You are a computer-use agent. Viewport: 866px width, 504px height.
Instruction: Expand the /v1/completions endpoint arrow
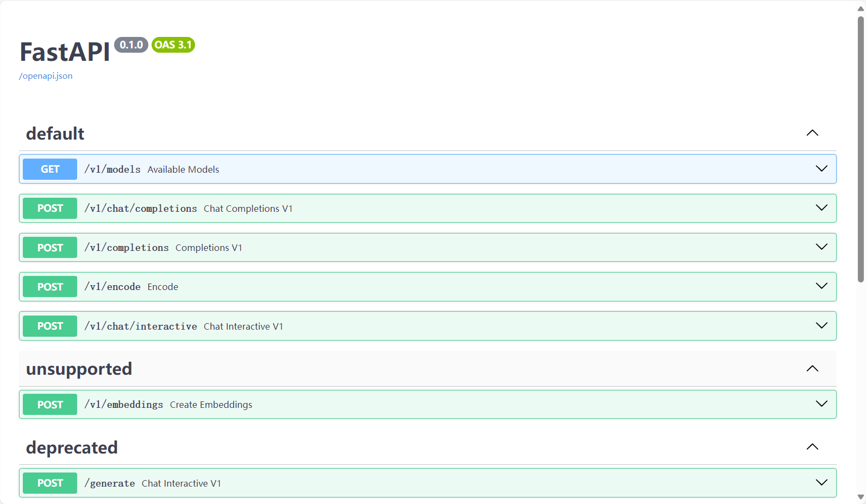[x=821, y=247]
